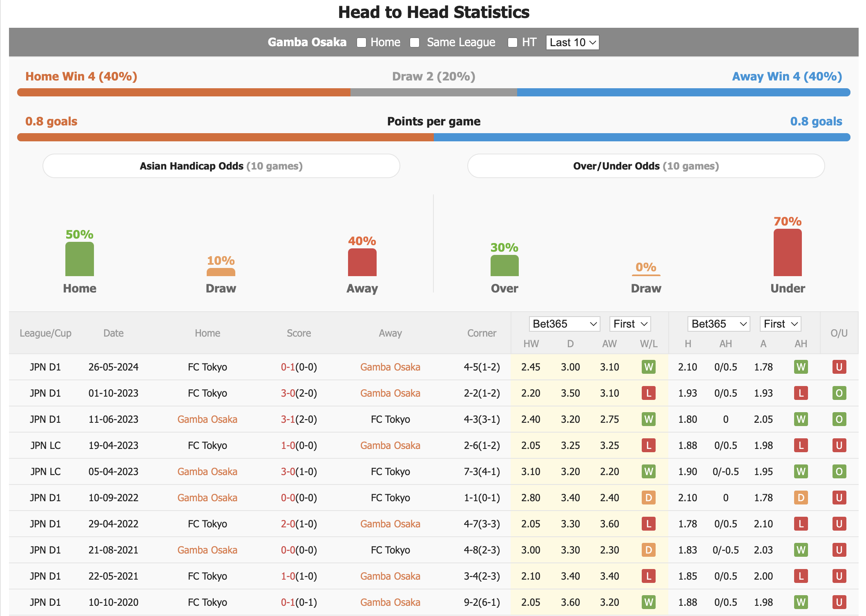This screenshot has width=866, height=616.
Task: Open score 3-0 for 01-10-2023 match
Action: tap(288, 393)
